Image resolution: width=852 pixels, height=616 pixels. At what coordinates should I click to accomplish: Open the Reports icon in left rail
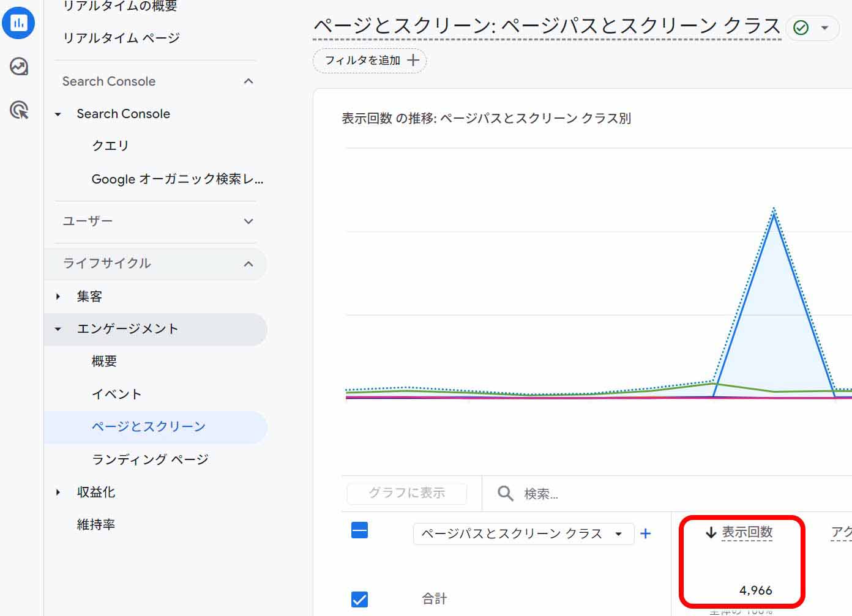point(18,23)
